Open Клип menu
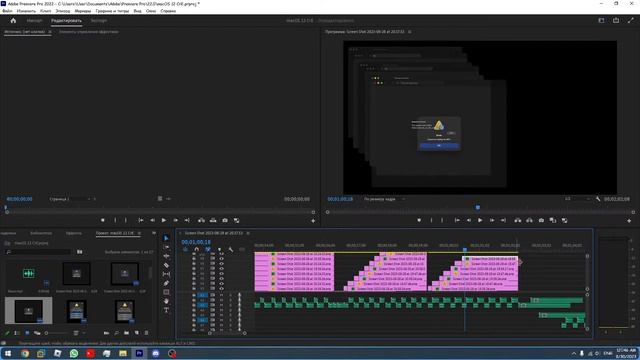 46,11
